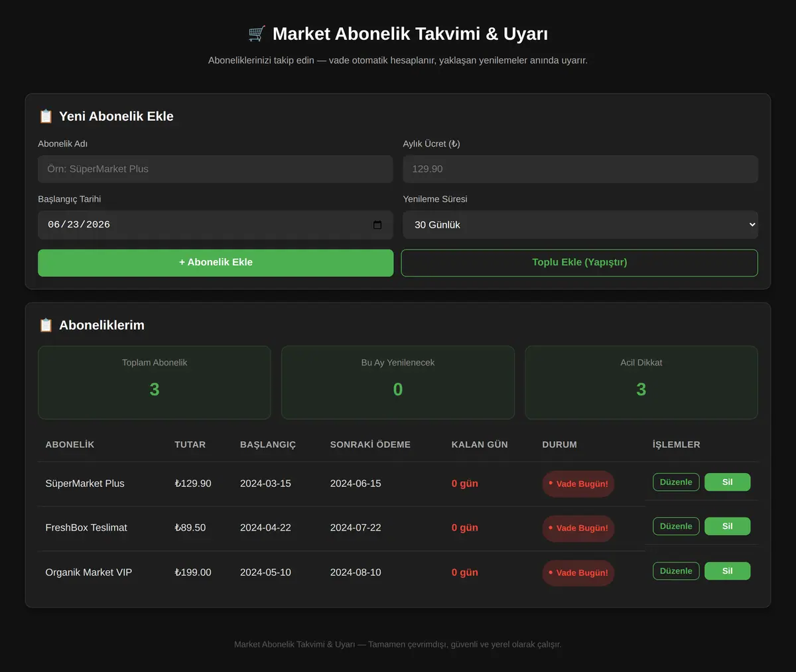The width and height of the screenshot is (796, 672).
Task: Click the ₺129.90 amount cell
Action: tap(193, 484)
